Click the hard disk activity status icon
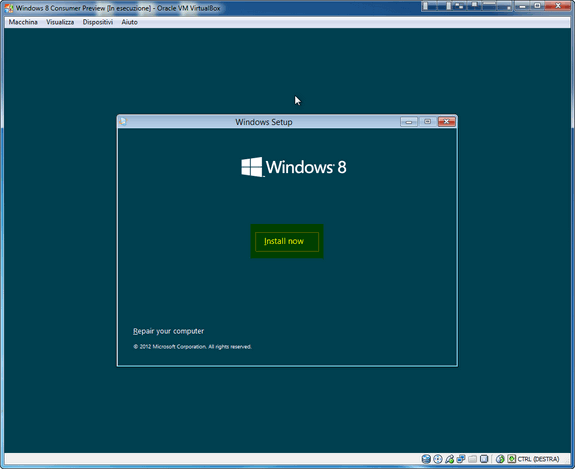The image size is (575, 469). pyautogui.click(x=426, y=459)
